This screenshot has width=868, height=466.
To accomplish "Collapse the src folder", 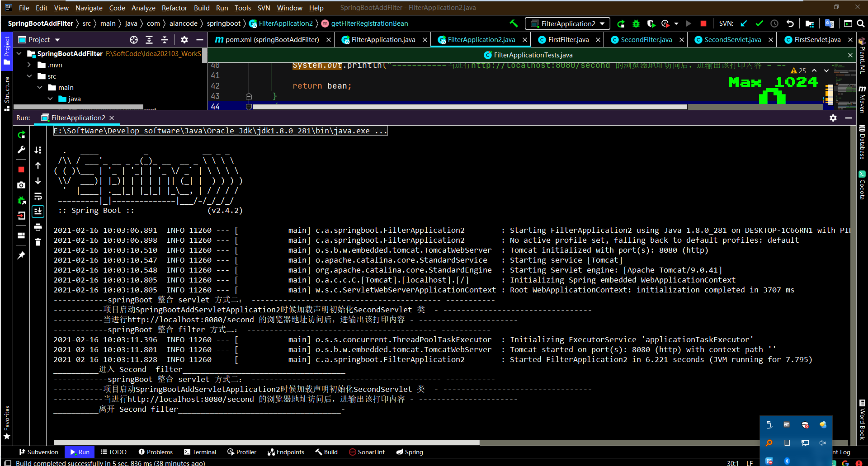I will [x=29, y=76].
